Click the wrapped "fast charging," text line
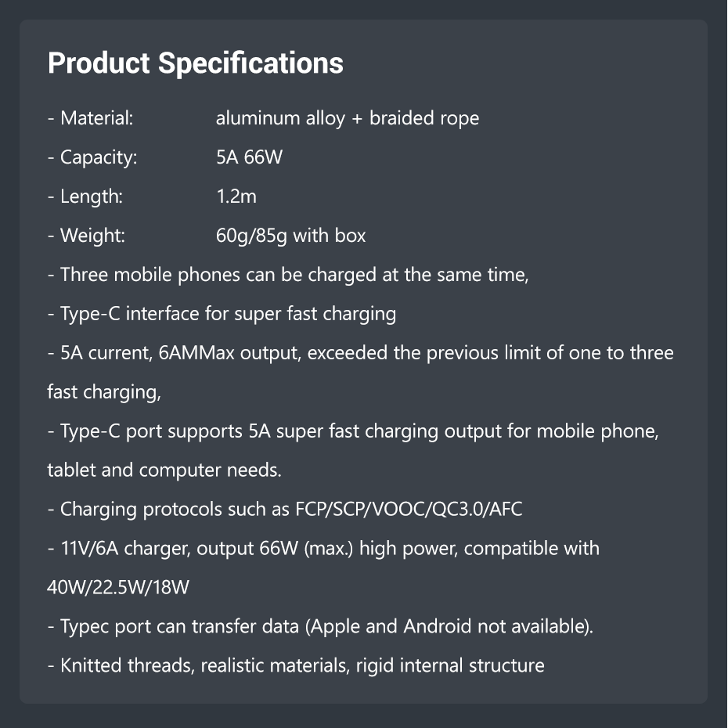 [x=104, y=392]
